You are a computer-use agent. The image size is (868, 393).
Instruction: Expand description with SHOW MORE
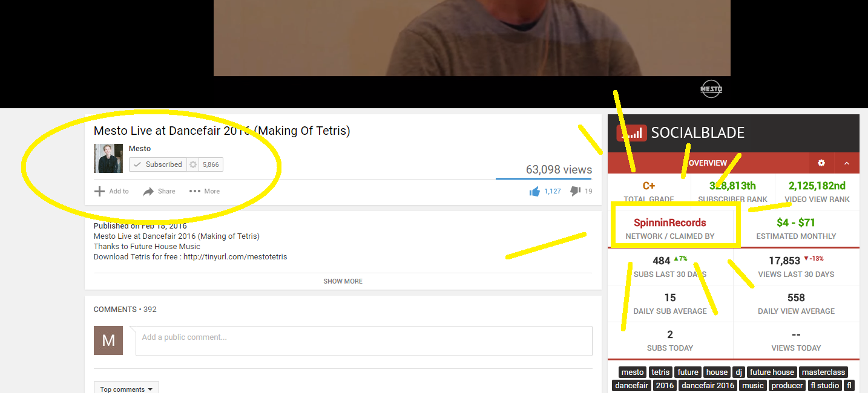(343, 281)
